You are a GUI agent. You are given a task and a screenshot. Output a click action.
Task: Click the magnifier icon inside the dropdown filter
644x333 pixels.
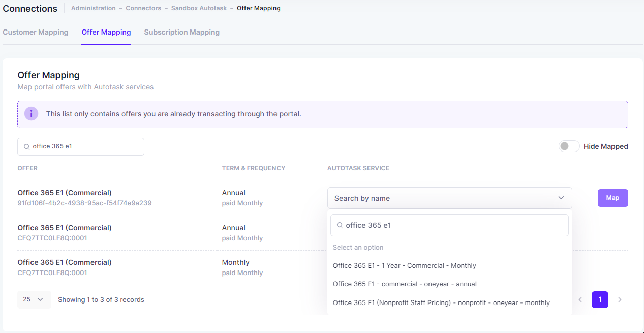(x=340, y=225)
